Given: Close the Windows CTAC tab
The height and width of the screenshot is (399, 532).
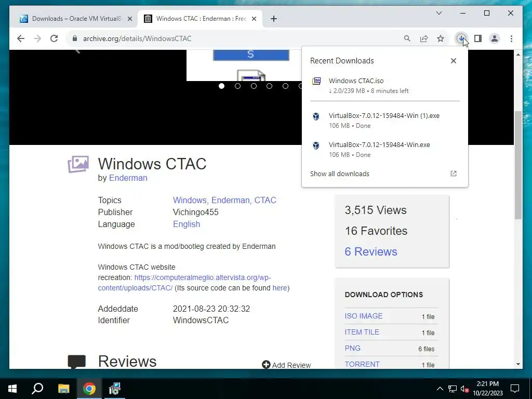Looking at the screenshot, I should coord(254,19).
